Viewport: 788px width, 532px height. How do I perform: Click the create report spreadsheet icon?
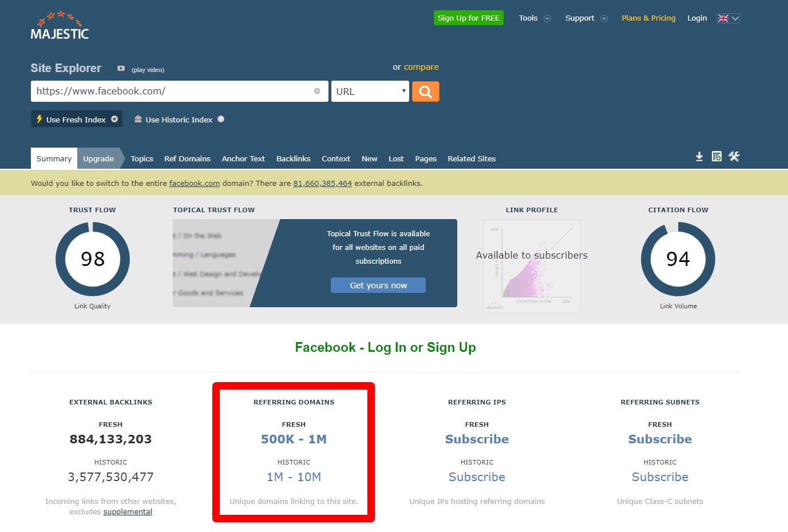coord(716,156)
